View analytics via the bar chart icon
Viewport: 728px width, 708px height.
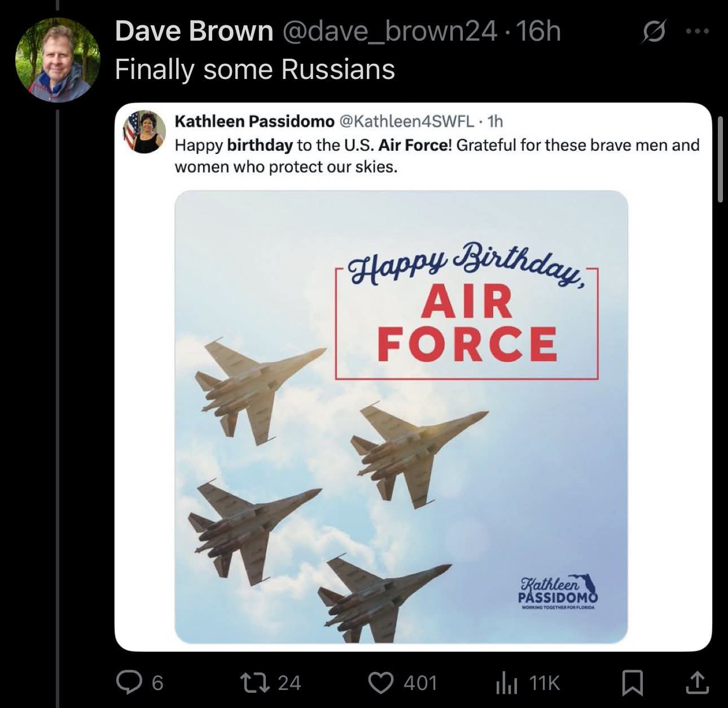tap(506, 683)
